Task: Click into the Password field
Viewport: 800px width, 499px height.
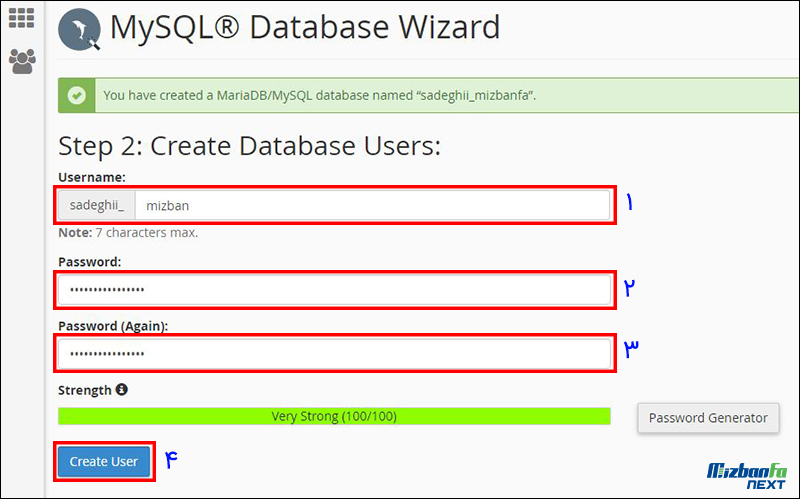Action: (x=334, y=290)
